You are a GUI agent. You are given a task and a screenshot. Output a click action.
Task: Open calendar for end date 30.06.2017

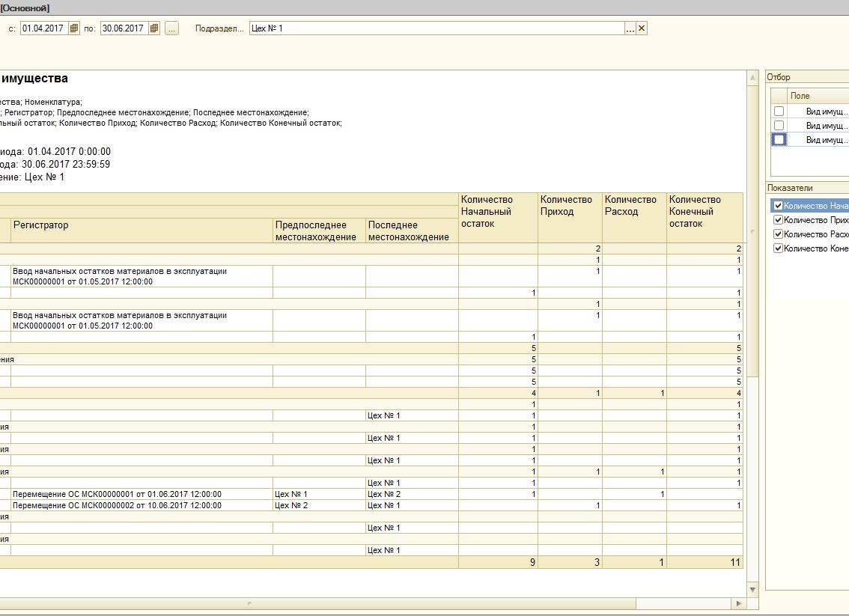click(x=154, y=28)
